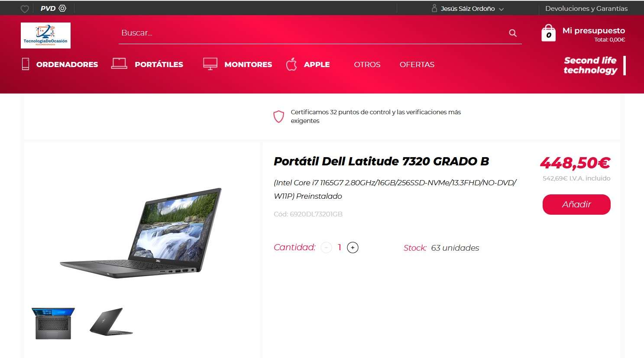Decrease quantity with the minus button
Screen dimensions: 644x358
click(326, 248)
